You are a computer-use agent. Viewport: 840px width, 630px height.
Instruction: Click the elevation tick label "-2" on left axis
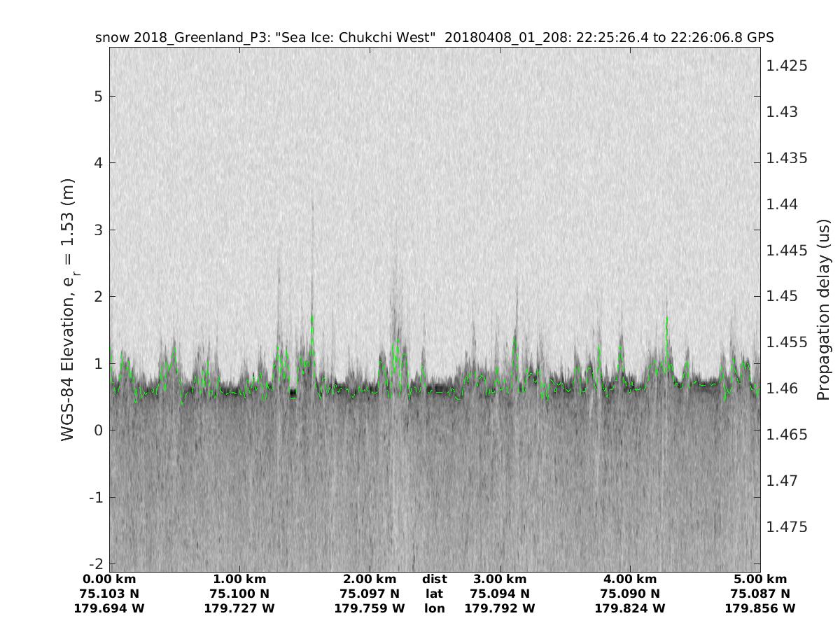96,564
